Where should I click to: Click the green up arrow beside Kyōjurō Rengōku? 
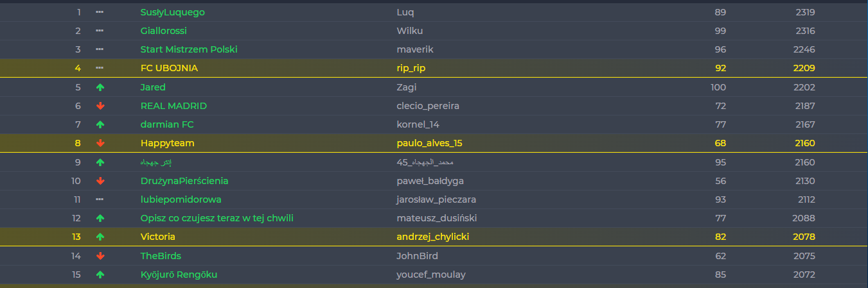pyautogui.click(x=100, y=275)
